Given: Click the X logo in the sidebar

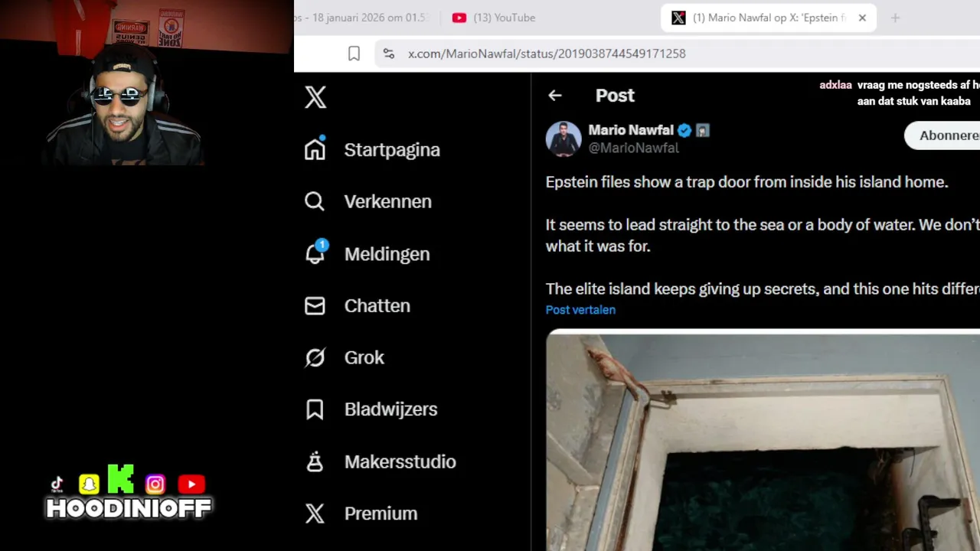Looking at the screenshot, I should pyautogui.click(x=315, y=97).
